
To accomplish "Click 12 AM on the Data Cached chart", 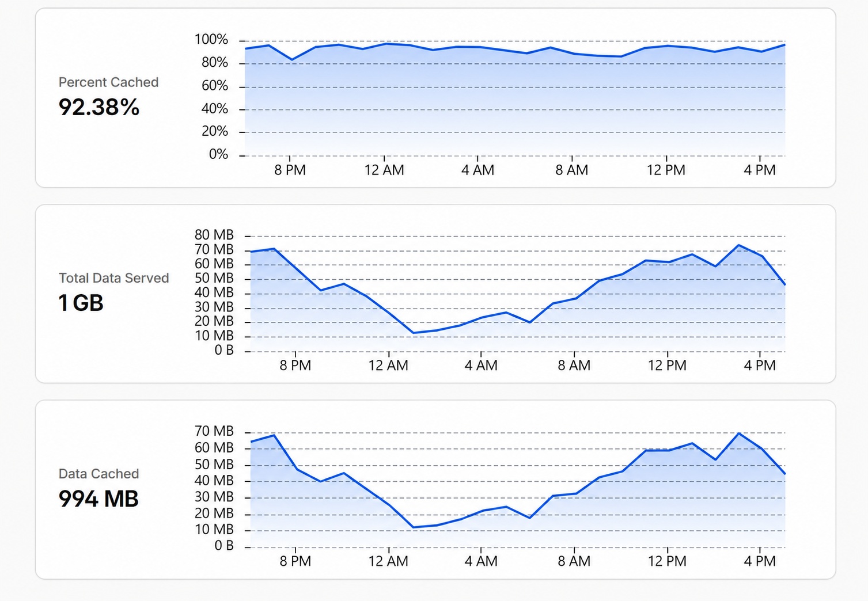I will coord(388,561).
